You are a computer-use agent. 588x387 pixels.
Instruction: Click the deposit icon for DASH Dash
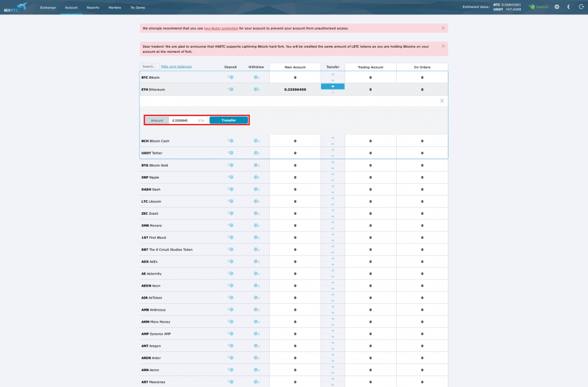coord(230,189)
